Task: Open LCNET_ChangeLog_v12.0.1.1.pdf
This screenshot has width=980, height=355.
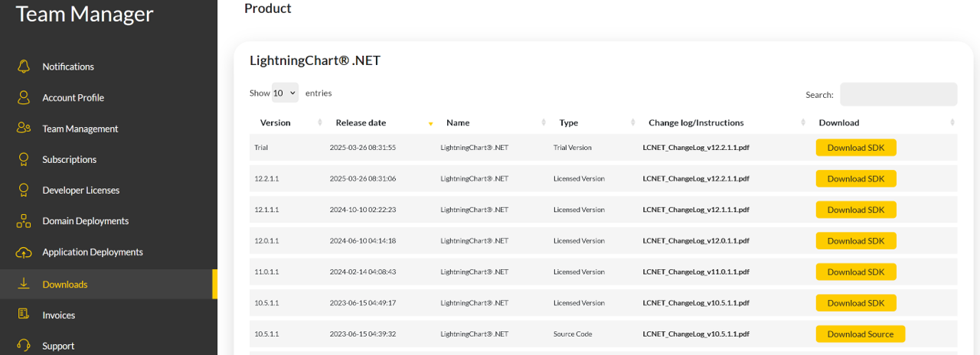Action: pos(696,241)
